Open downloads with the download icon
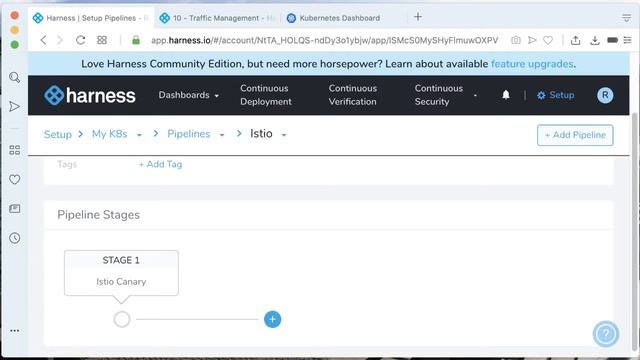The image size is (640, 360). tap(595, 40)
